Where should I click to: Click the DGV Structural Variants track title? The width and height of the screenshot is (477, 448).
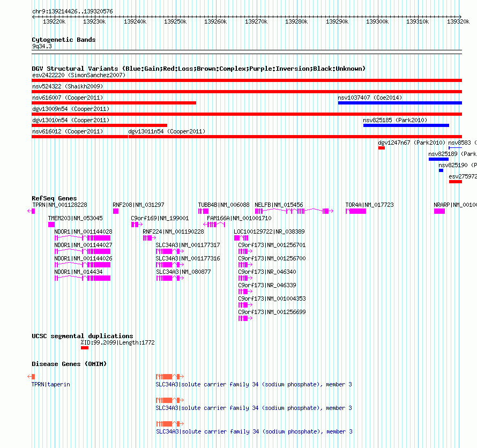pos(199,69)
